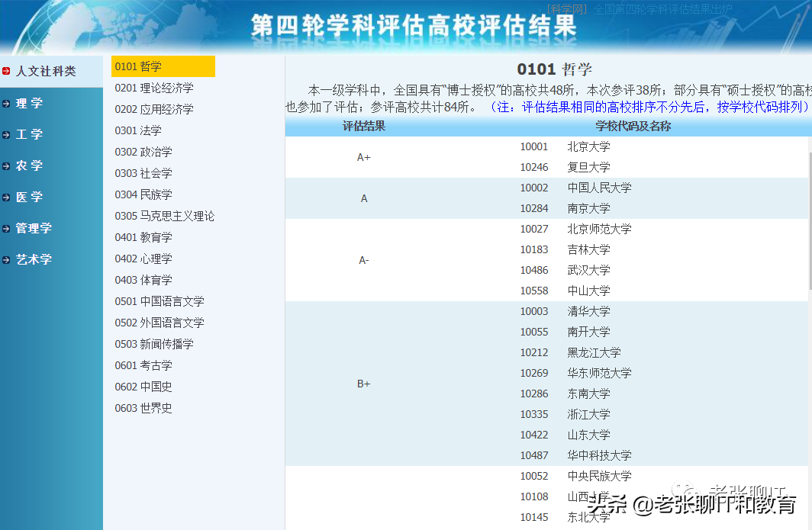Click the diamond icon beside 医学
The image size is (812, 530).
click(x=8, y=196)
